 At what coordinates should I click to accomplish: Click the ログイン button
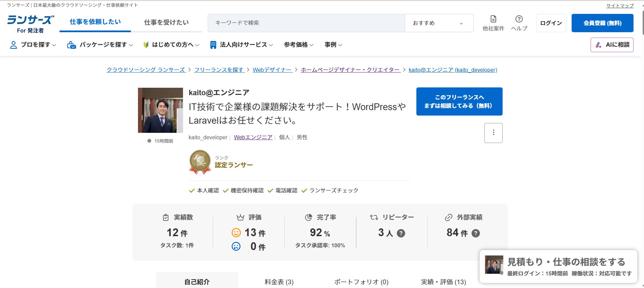(x=551, y=23)
